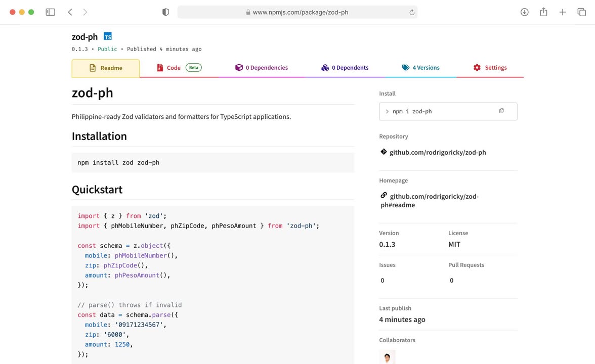Click the Last publish 4 minutes ago value

coord(402,320)
